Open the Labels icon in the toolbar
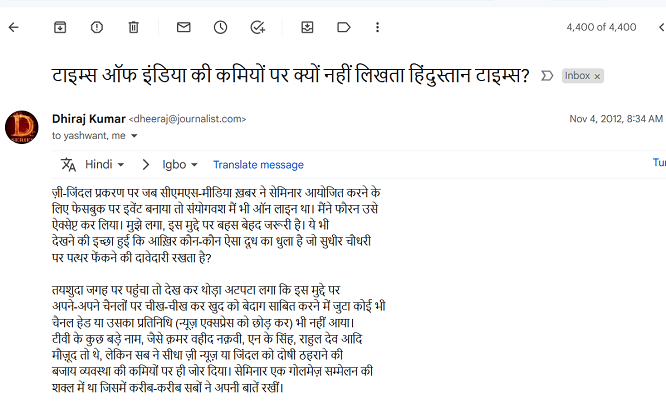The height and width of the screenshot is (409, 666). point(344,28)
